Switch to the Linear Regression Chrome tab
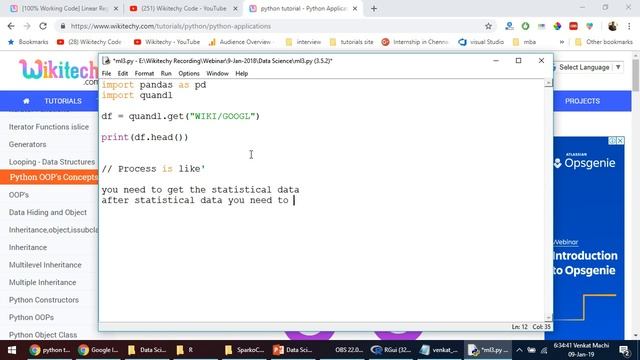The width and height of the screenshot is (640, 360). 64,8
